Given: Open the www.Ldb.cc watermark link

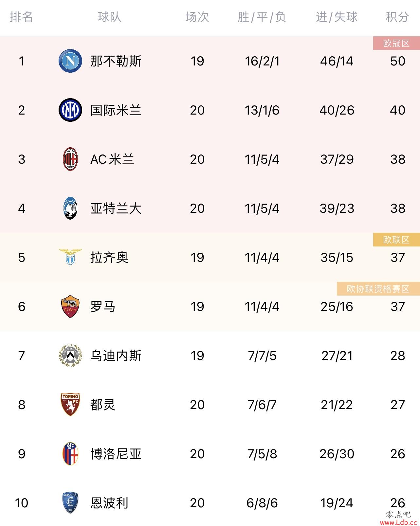Looking at the screenshot, I should pos(398,523).
